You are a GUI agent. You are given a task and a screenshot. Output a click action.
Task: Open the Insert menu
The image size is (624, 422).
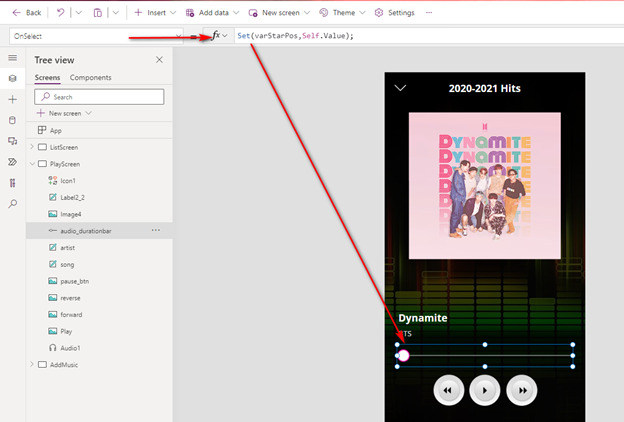click(155, 13)
